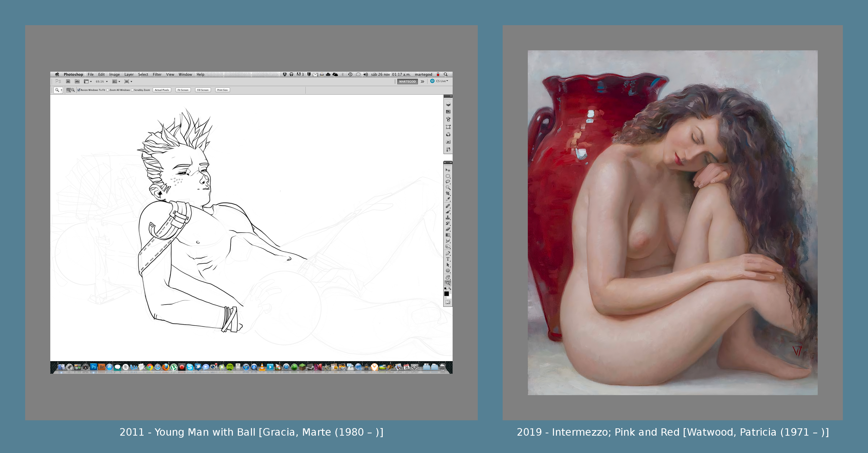Select the Elliptical Marquee tool

(x=448, y=176)
